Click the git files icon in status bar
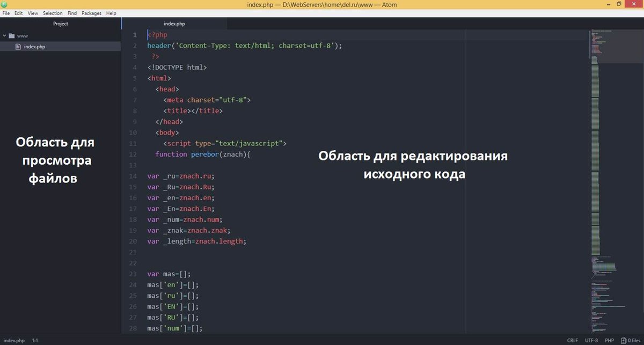 (x=623, y=340)
